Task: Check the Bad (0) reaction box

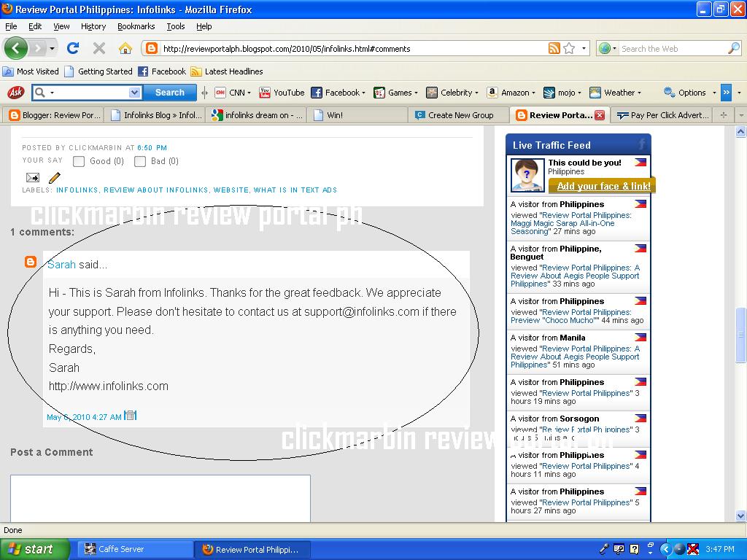Action: click(x=140, y=161)
